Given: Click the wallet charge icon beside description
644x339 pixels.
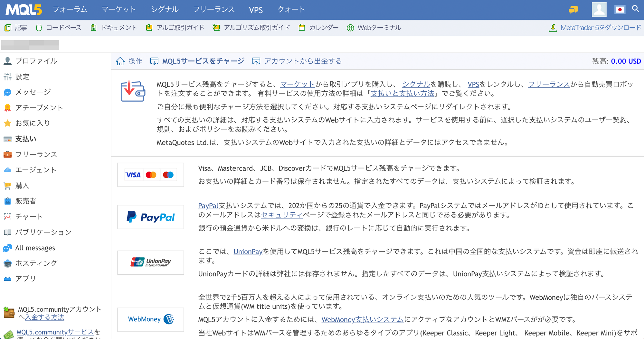Looking at the screenshot, I should (x=133, y=91).
